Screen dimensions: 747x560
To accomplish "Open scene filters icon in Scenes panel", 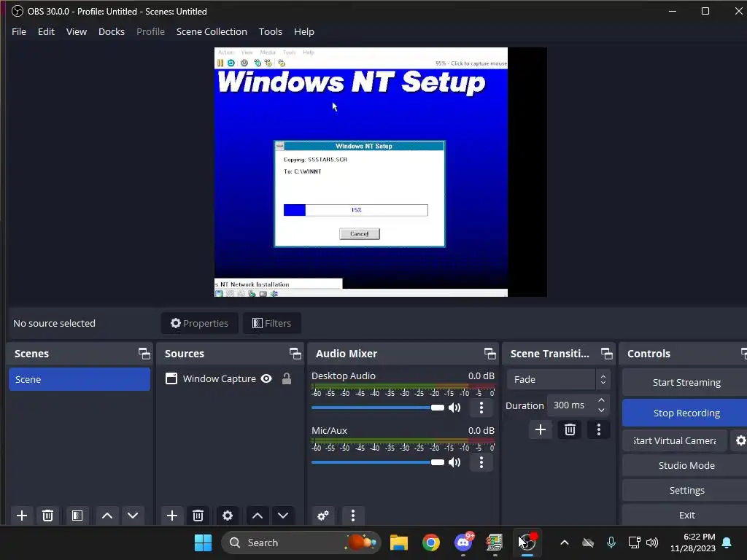I will pyautogui.click(x=77, y=516).
